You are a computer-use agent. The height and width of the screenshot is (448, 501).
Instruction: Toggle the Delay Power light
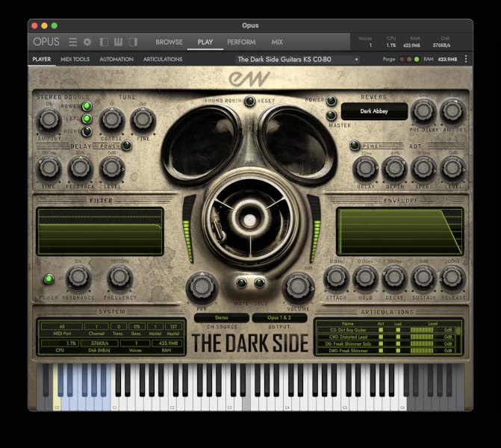(127, 146)
